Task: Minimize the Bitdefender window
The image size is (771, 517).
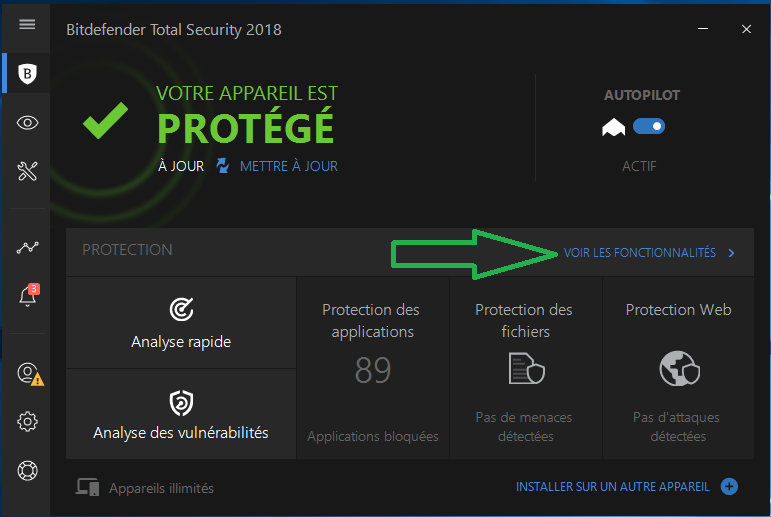Action: pyautogui.click(x=703, y=29)
